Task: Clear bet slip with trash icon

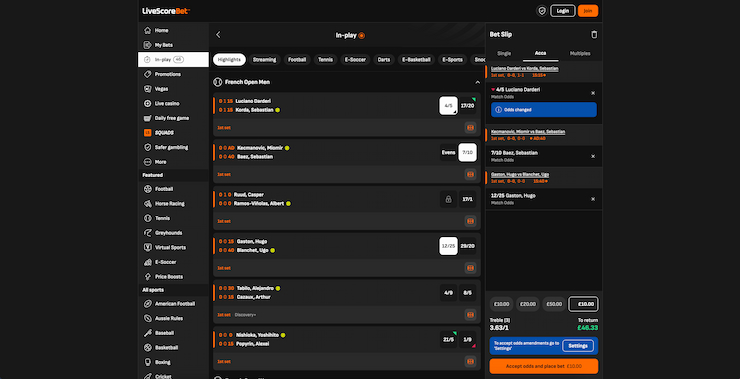Action: 594,34
